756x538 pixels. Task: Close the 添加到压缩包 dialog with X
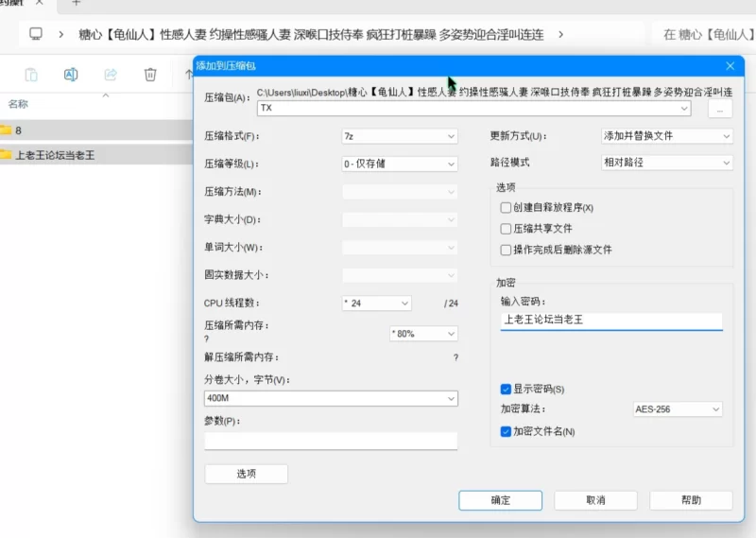730,65
